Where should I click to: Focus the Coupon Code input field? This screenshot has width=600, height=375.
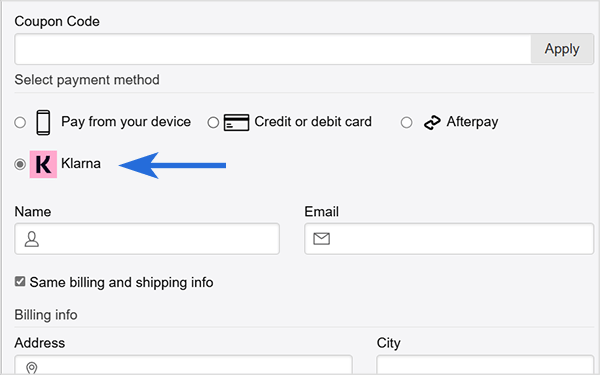273,49
